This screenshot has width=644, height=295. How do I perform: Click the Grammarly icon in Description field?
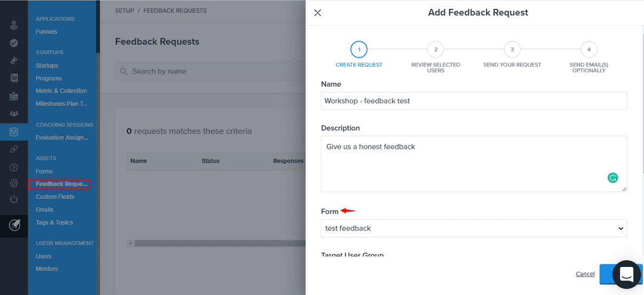(x=612, y=177)
